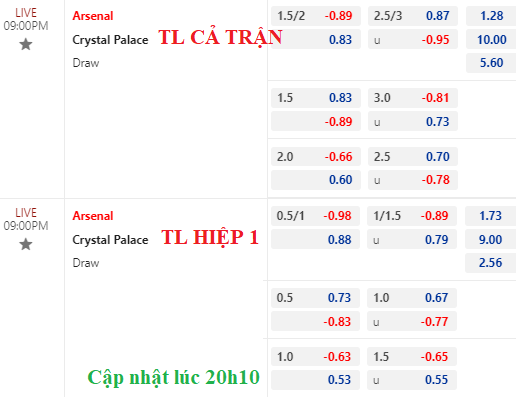Viewport: 516px width, 397px height.
Task: Select handicap 2.0 odds -0.66
Action: (x=316, y=156)
